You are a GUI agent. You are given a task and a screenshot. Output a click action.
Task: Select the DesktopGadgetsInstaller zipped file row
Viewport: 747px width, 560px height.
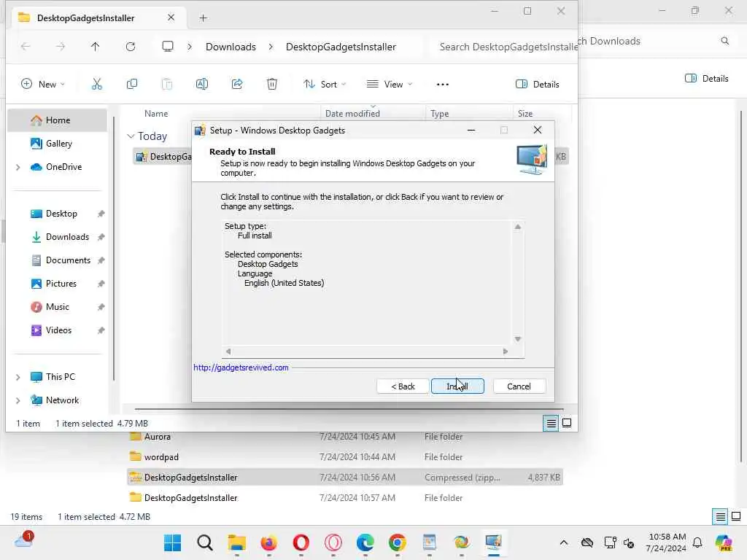pos(345,477)
